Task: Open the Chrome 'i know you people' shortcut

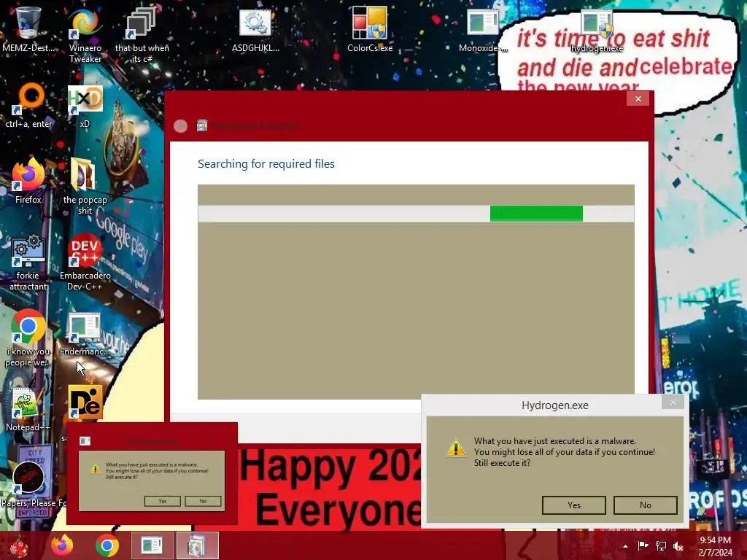Action: point(28,338)
